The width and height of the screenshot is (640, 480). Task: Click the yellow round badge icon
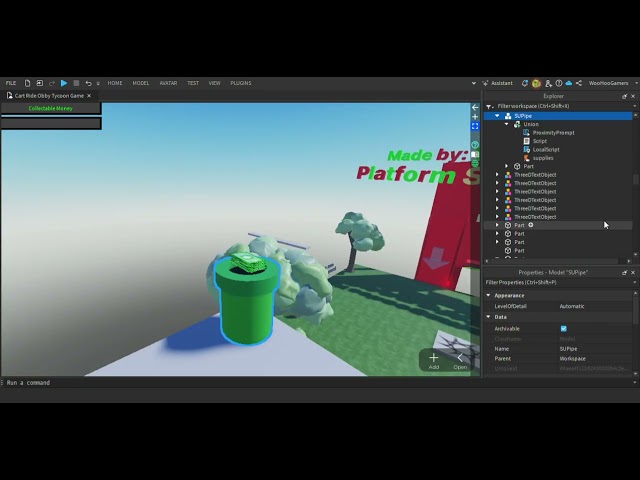[x=536, y=83]
